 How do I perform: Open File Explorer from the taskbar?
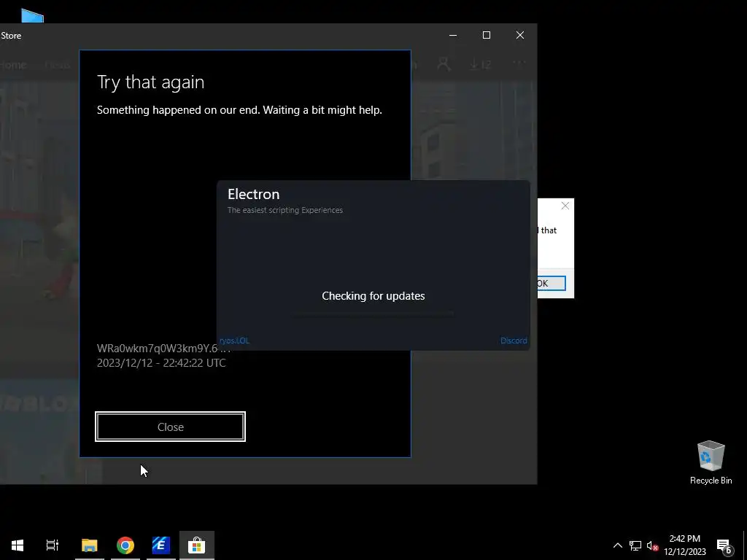tap(90, 545)
